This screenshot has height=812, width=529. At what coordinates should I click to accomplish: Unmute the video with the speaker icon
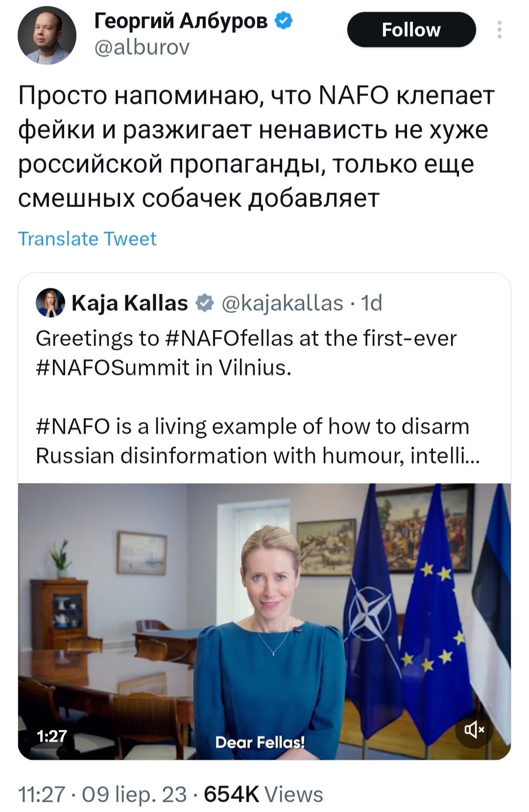click(x=474, y=730)
